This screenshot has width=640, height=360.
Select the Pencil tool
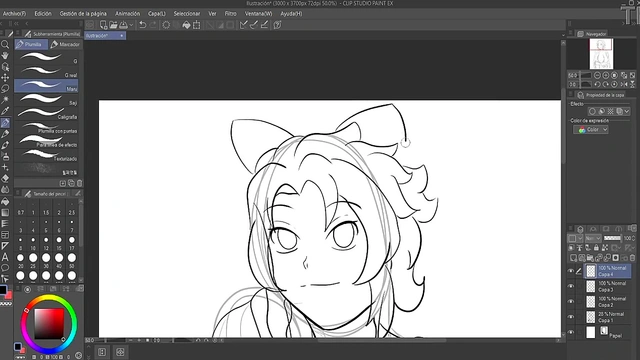5,133
